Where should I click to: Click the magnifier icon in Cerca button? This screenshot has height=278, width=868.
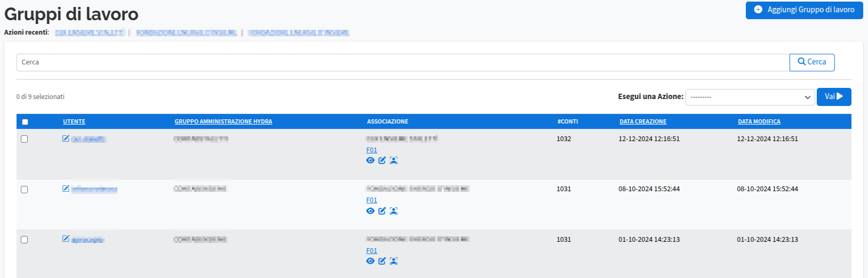pos(801,62)
